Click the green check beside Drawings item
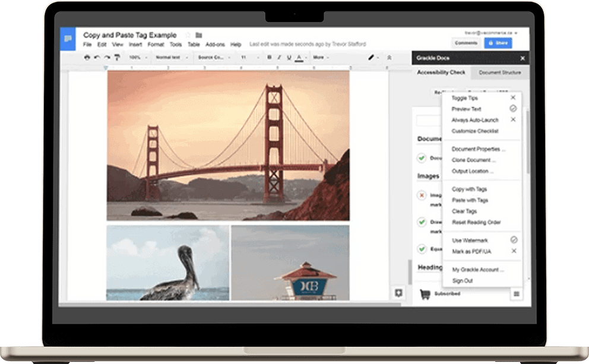This screenshot has width=589, height=364. point(422,222)
